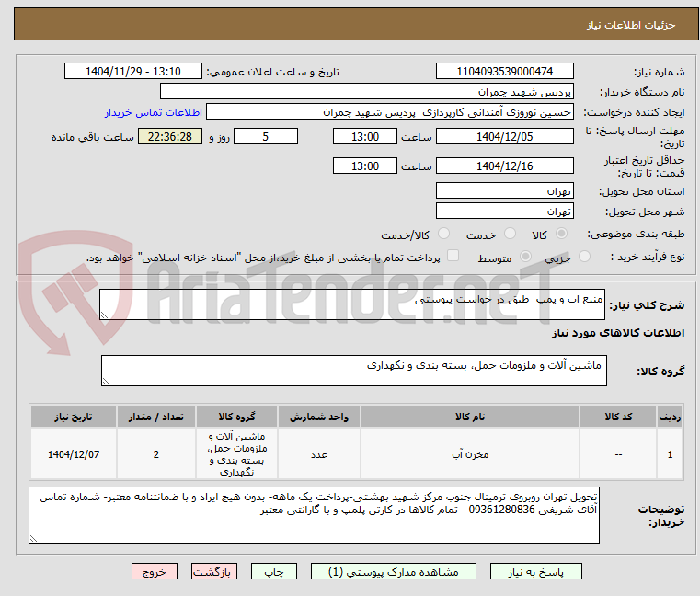The image size is (700, 596).
Task: Click the date cell 1404/12/07
Action: tap(74, 454)
